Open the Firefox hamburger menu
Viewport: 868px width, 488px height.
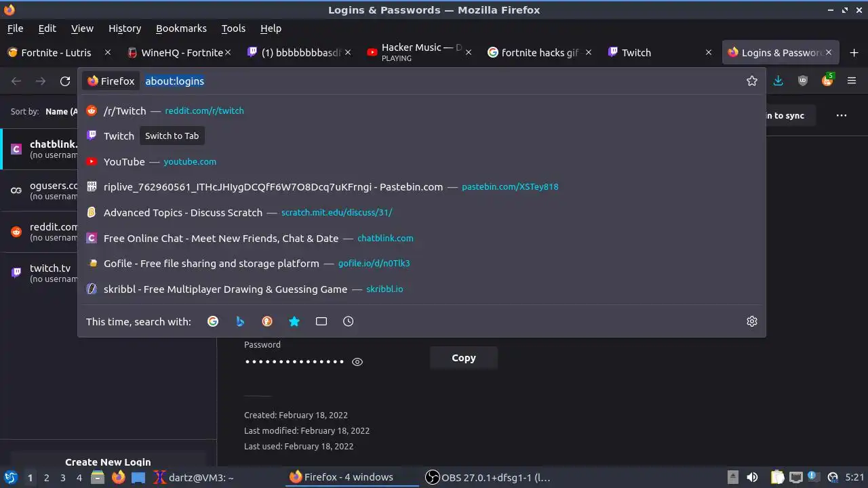[x=852, y=81]
